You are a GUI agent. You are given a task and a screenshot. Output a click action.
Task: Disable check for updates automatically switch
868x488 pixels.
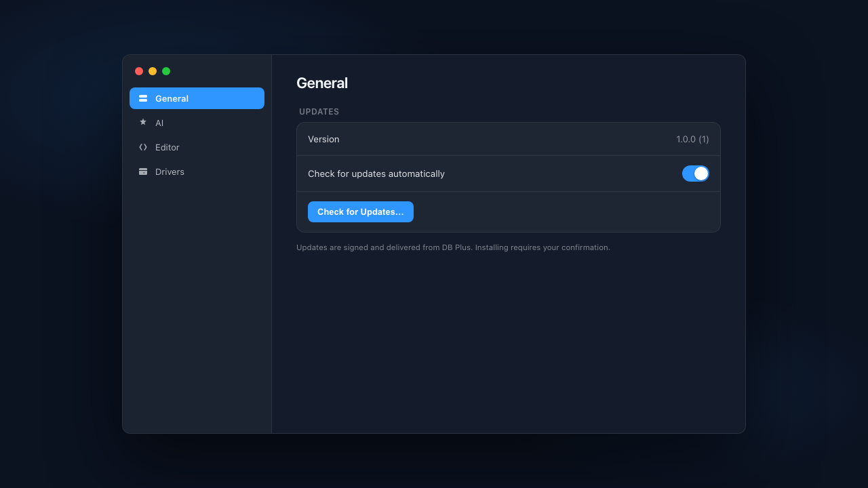tap(696, 174)
